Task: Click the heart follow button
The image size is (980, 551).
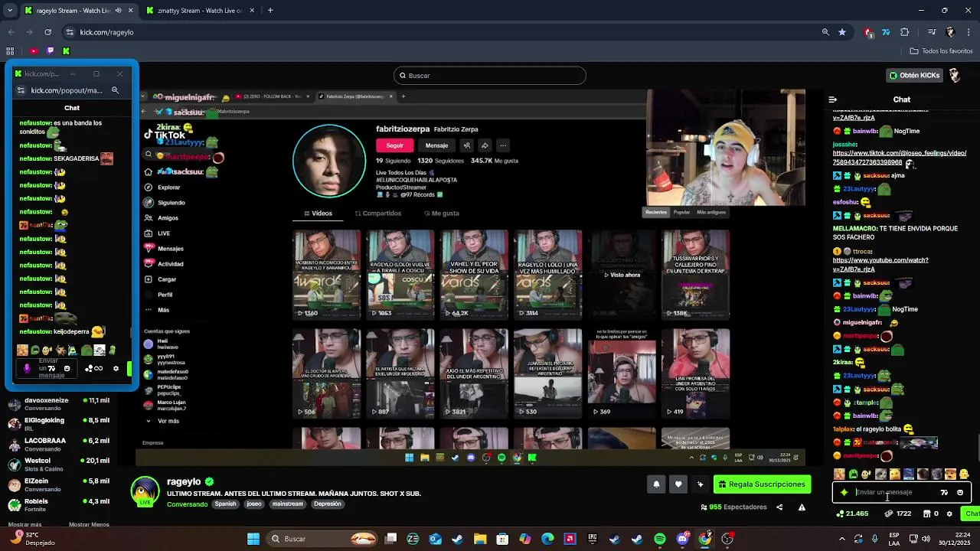Action: point(678,484)
